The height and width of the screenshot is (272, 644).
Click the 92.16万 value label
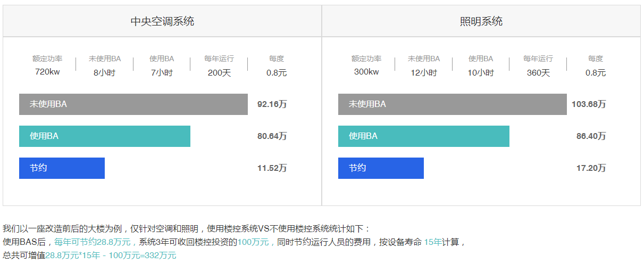pos(272,104)
